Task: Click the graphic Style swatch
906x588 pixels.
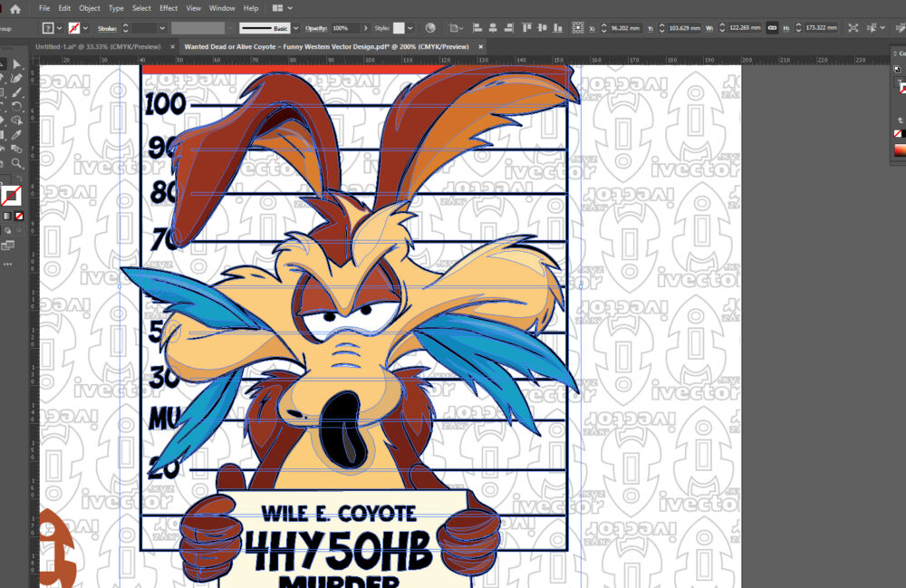Action: point(399,28)
